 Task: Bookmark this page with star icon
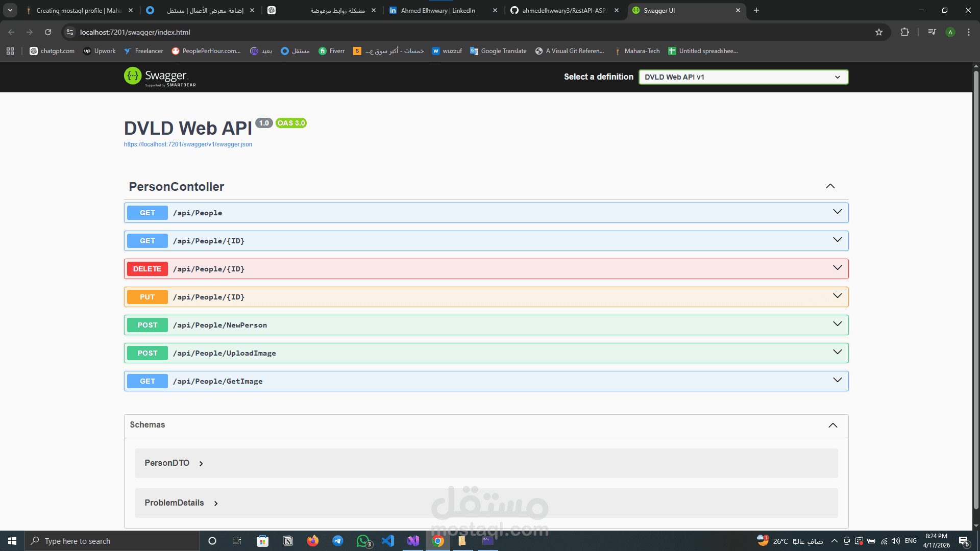878,32
